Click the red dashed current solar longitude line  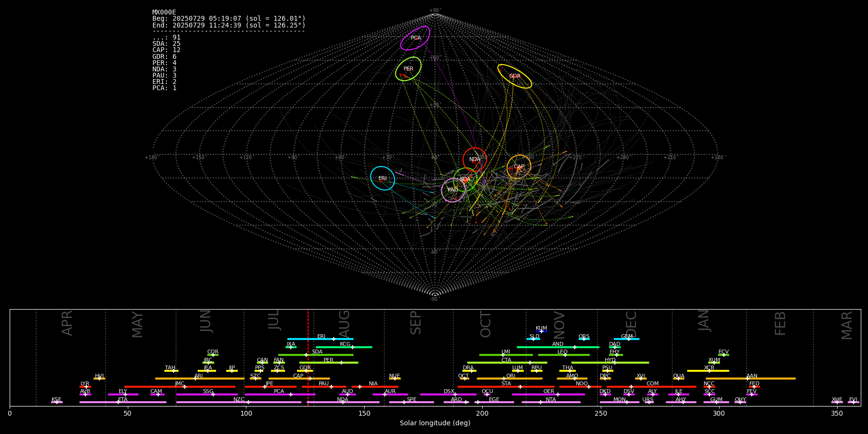[x=308, y=357]
